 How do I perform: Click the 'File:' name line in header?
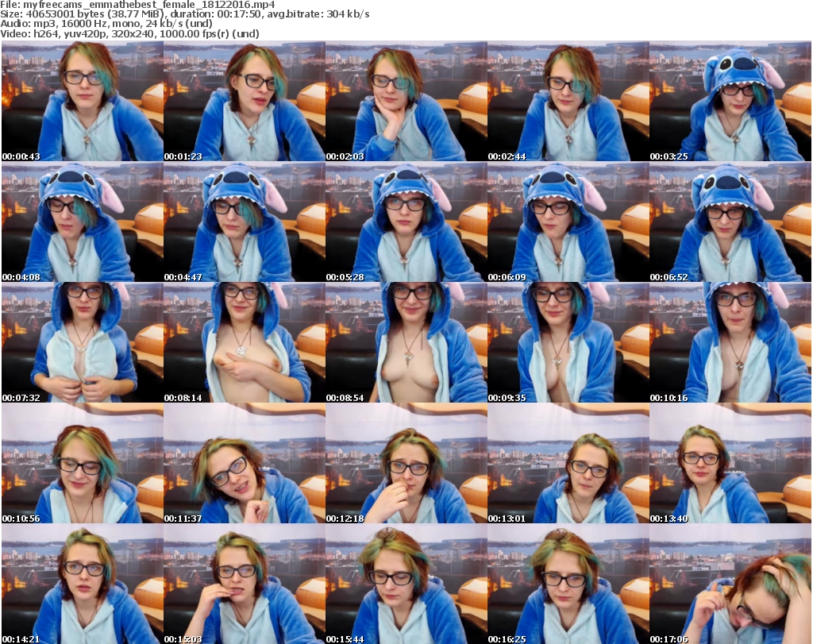click(137, 5)
